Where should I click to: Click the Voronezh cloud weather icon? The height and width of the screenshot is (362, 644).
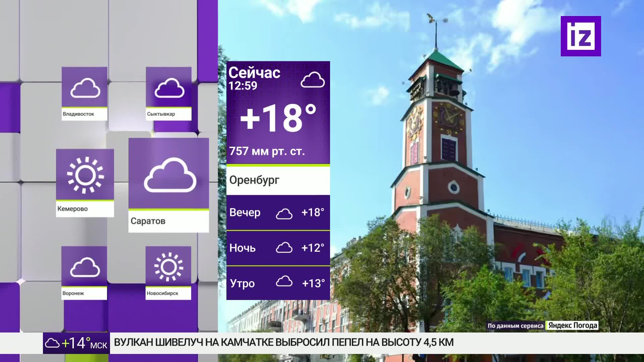coord(85,267)
